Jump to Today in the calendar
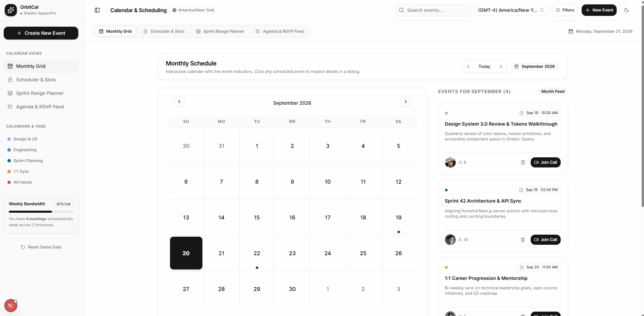644x316 pixels. [484, 67]
